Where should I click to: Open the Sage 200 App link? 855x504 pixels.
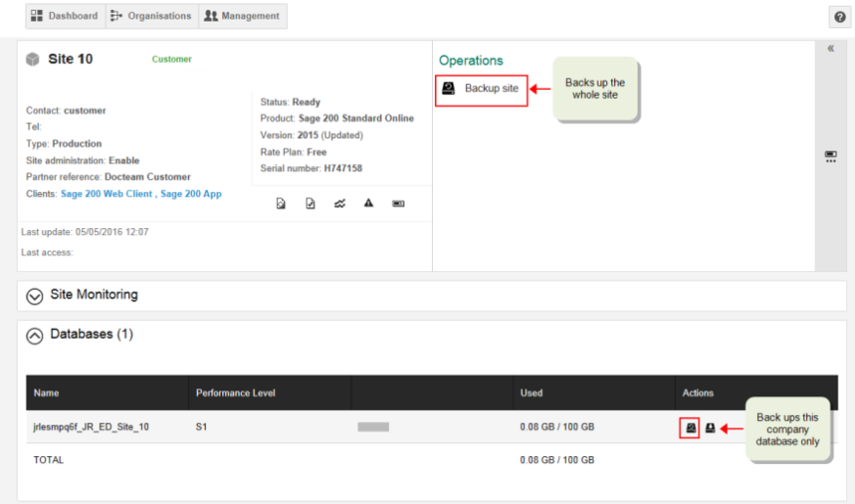(191, 194)
